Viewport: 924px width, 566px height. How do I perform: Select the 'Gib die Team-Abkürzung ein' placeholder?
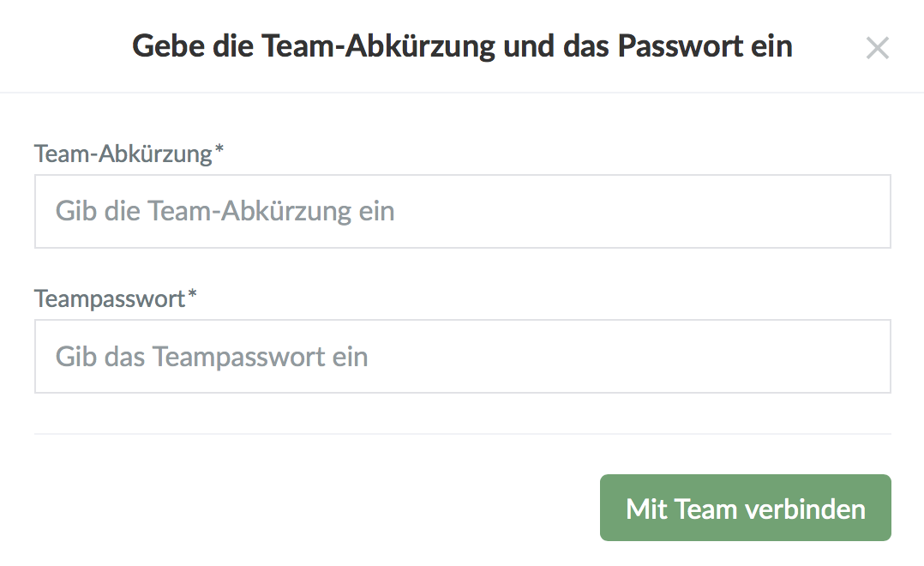225,212
